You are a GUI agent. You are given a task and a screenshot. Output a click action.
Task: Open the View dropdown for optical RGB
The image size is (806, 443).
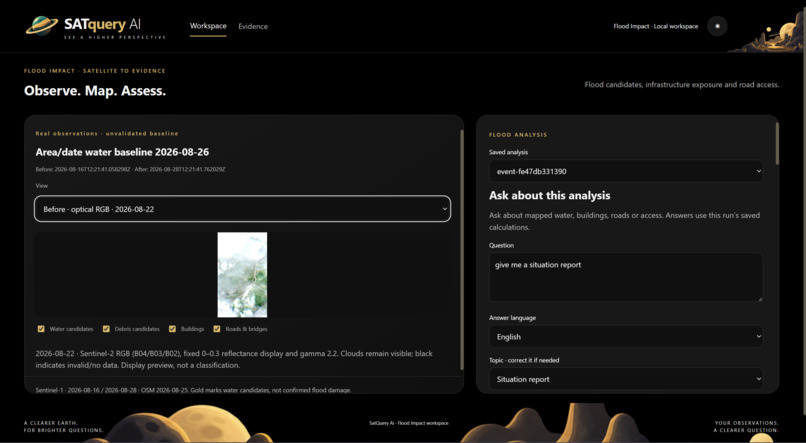point(243,209)
